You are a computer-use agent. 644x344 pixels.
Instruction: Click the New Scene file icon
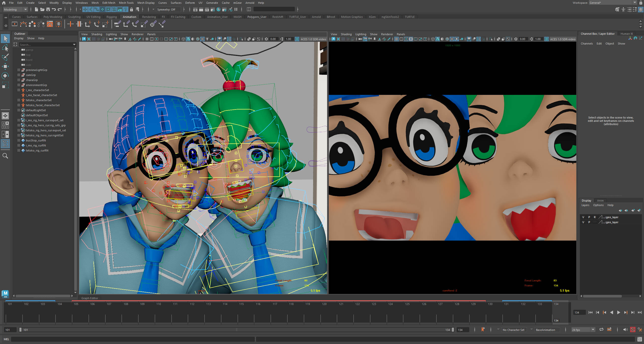(36, 9)
